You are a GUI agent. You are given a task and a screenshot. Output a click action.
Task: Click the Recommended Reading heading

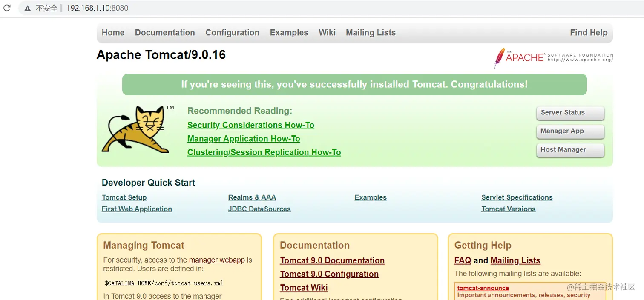tap(240, 111)
